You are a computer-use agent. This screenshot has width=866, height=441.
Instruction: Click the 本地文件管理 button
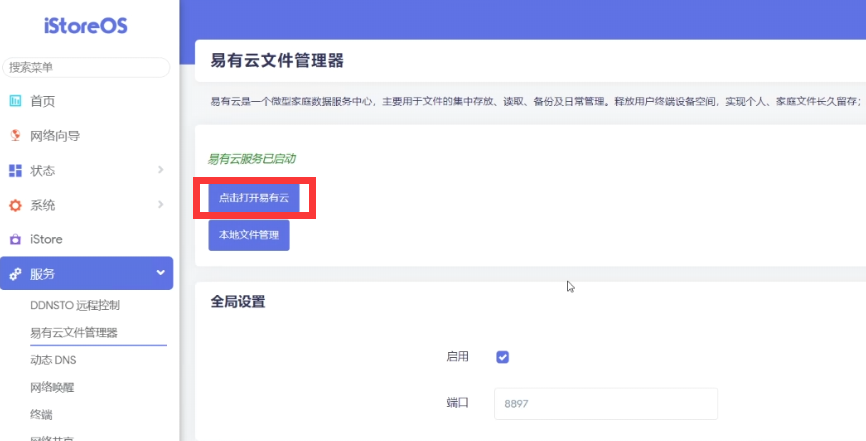249,235
